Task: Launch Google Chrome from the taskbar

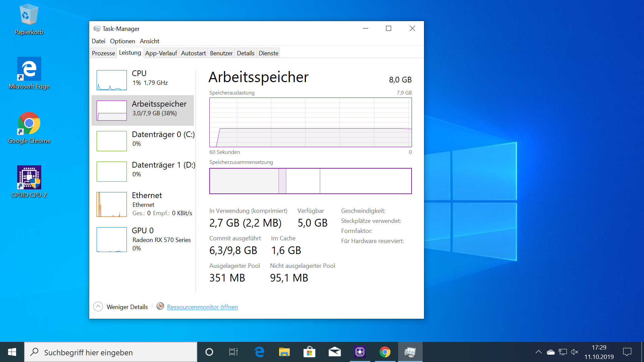Action: pyautogui.click(x=385, y=352)
